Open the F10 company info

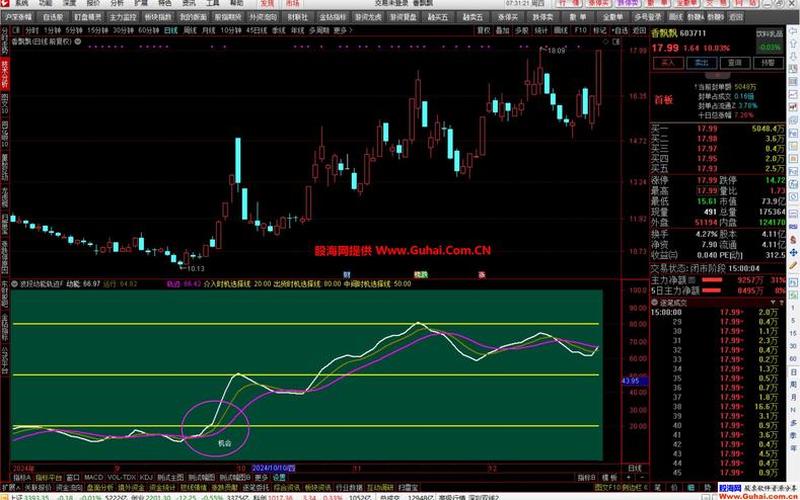[580, 31]
